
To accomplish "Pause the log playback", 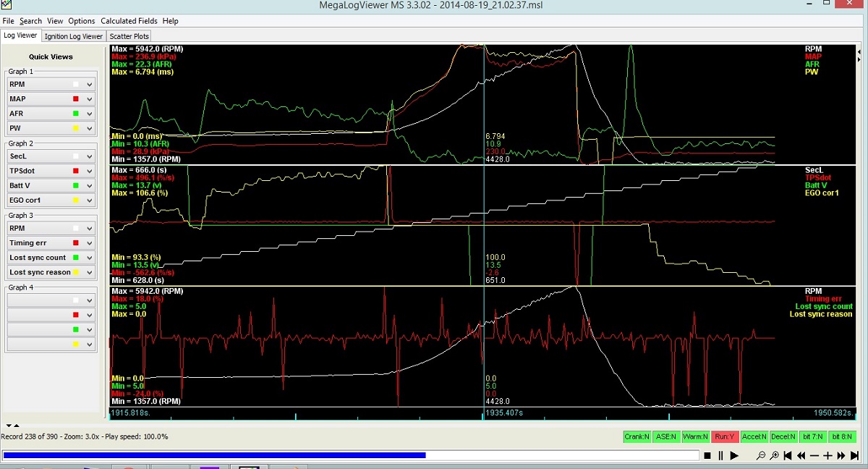I will (720, 456).
